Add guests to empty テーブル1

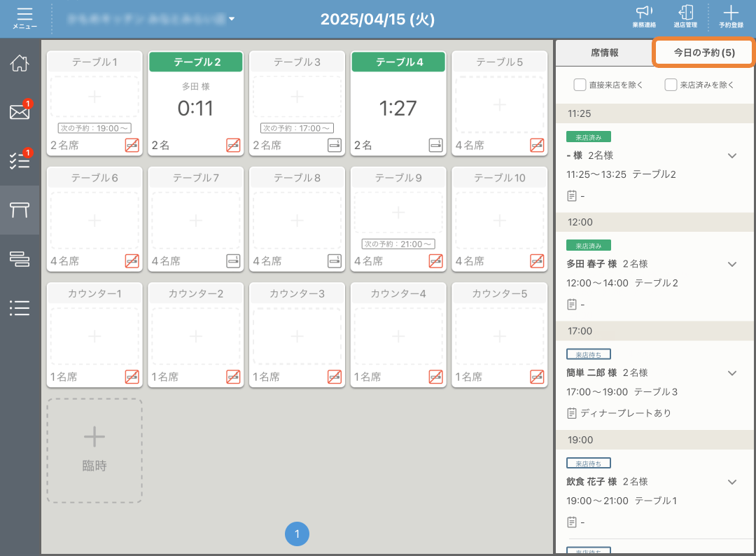tap(94, 97)
